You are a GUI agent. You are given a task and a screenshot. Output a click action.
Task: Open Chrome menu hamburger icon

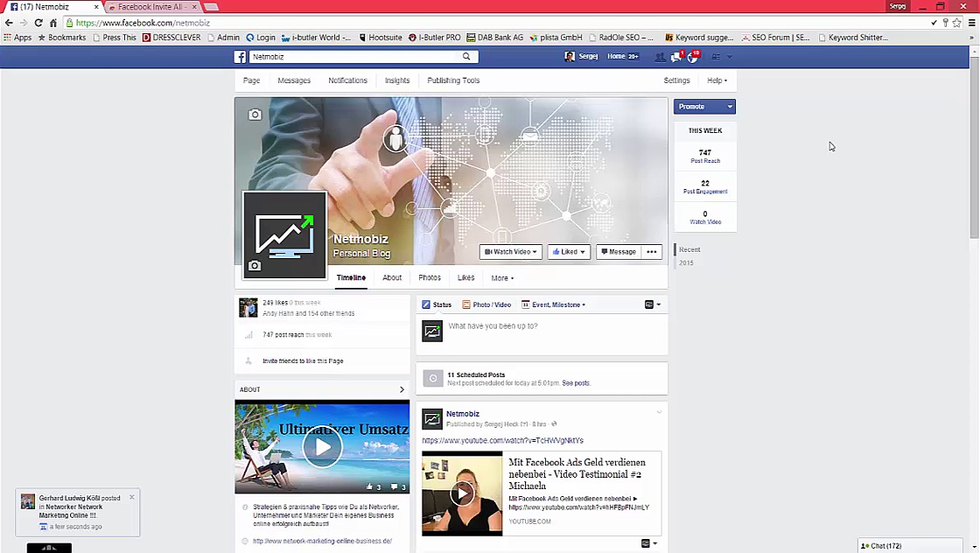972,23
